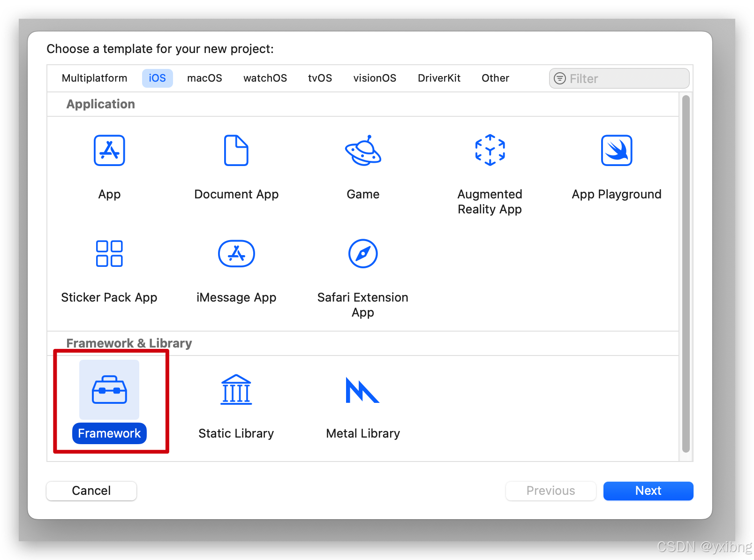Click the filter icon in search field

(x=560, y=78)
